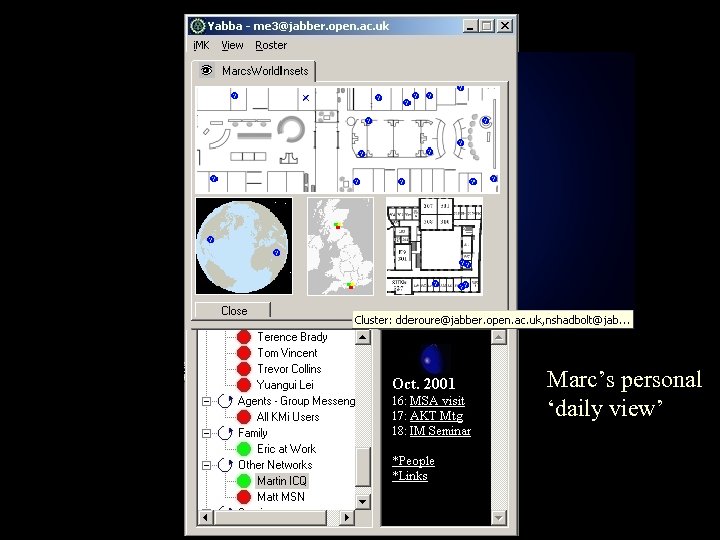720x540 pixels.
Task: Select the MarcsWorldInsets tab
Action: [x=253, y=71]
